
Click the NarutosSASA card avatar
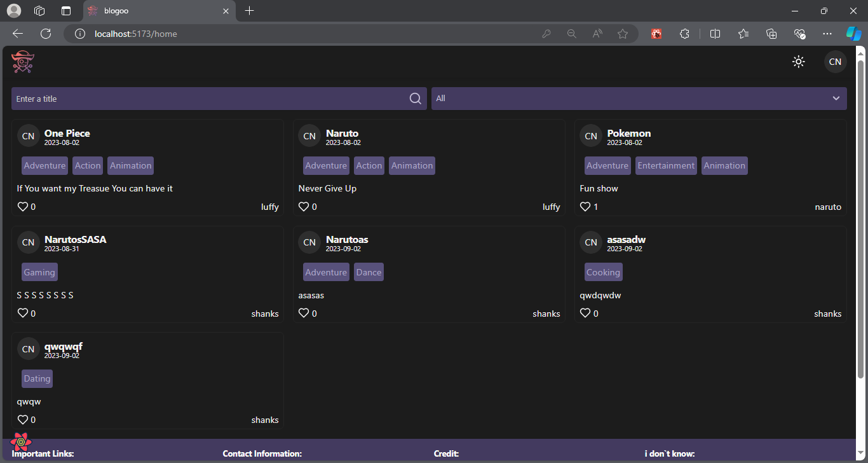[28, 242]
